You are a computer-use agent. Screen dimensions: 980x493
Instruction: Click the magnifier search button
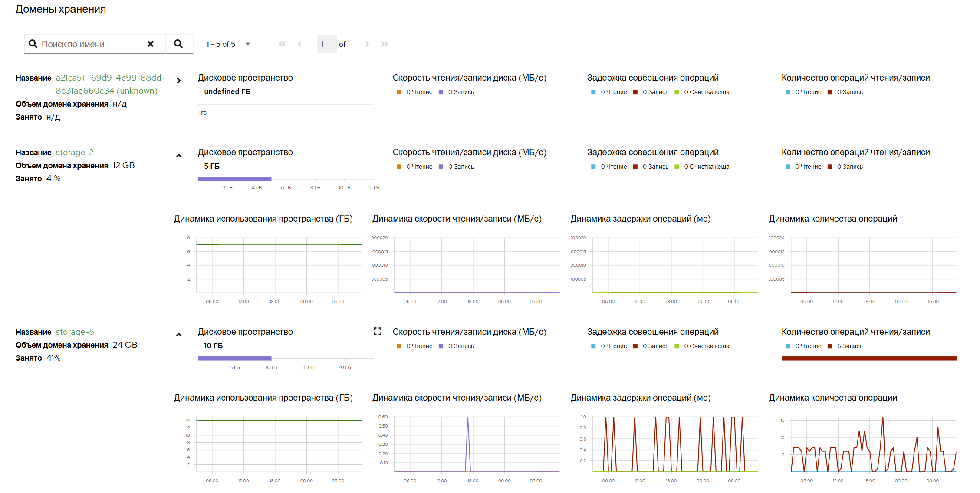[178, 44]
